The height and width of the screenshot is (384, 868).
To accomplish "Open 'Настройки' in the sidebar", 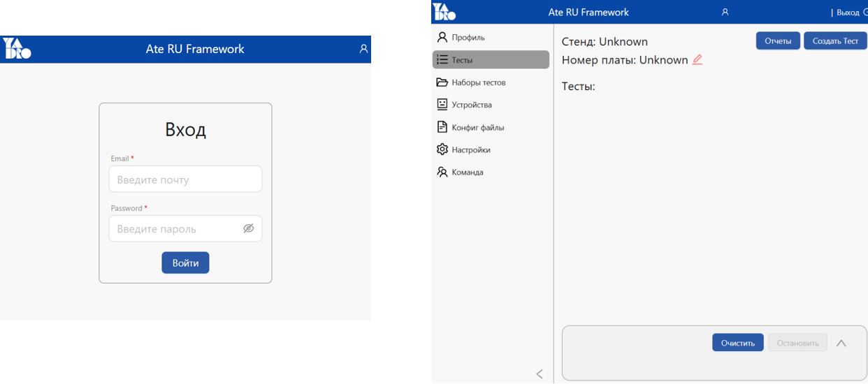I will pyautogui.click(x=491, y=149).
